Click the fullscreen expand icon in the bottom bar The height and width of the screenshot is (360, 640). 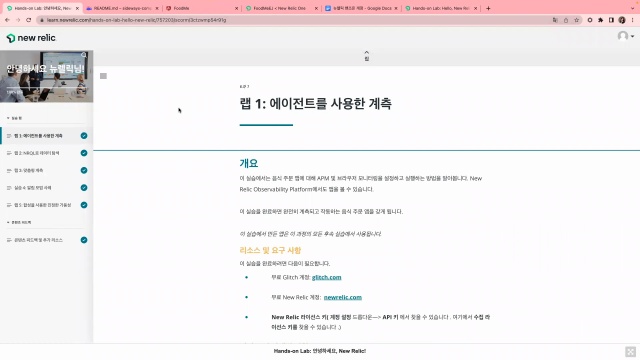click(630, 351)
